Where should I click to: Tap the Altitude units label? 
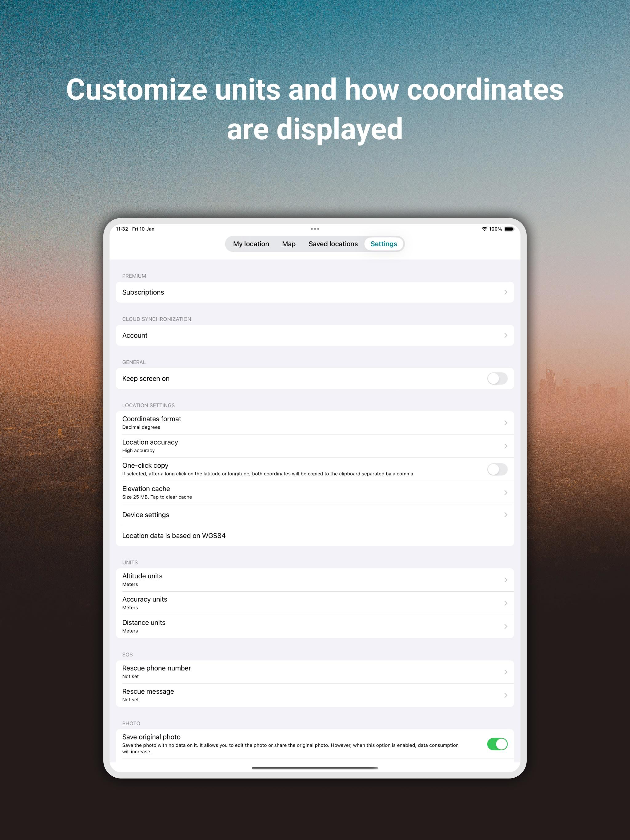pyautogui.click(x=142, y=576)
